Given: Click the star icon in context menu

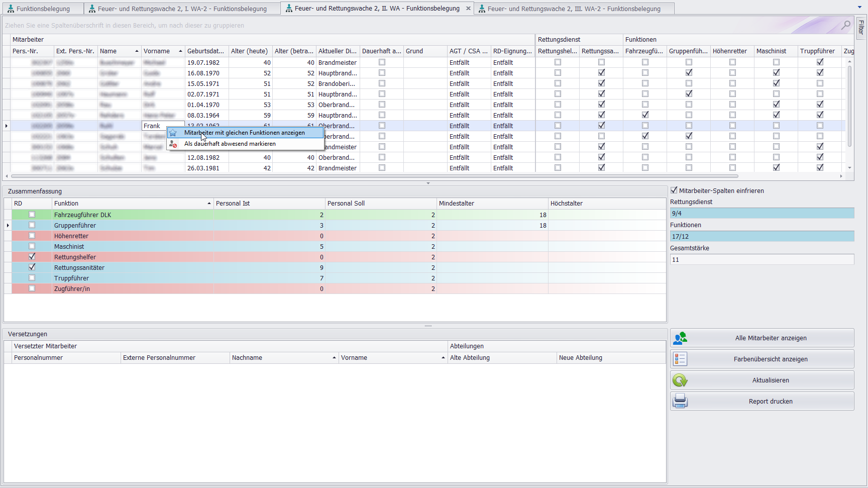Looking at the screenshot, I should [x=173, y=133].
